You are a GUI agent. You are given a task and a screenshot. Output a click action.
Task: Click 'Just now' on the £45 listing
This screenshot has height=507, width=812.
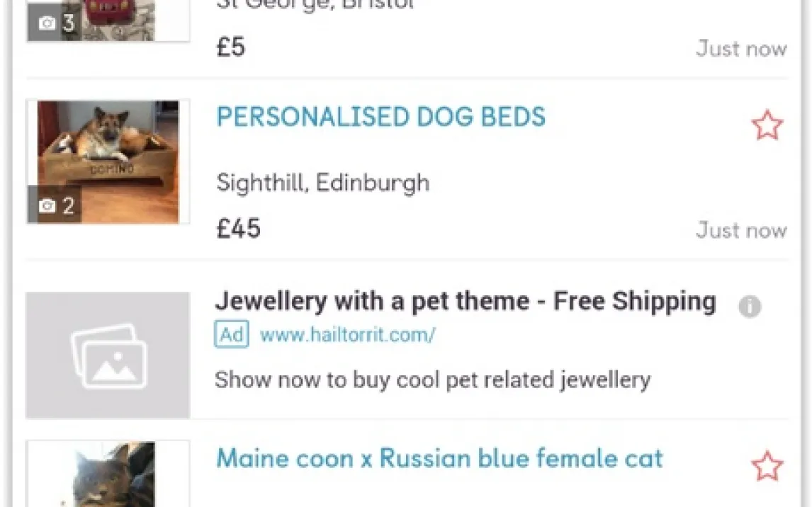click(x=741, y=230)
